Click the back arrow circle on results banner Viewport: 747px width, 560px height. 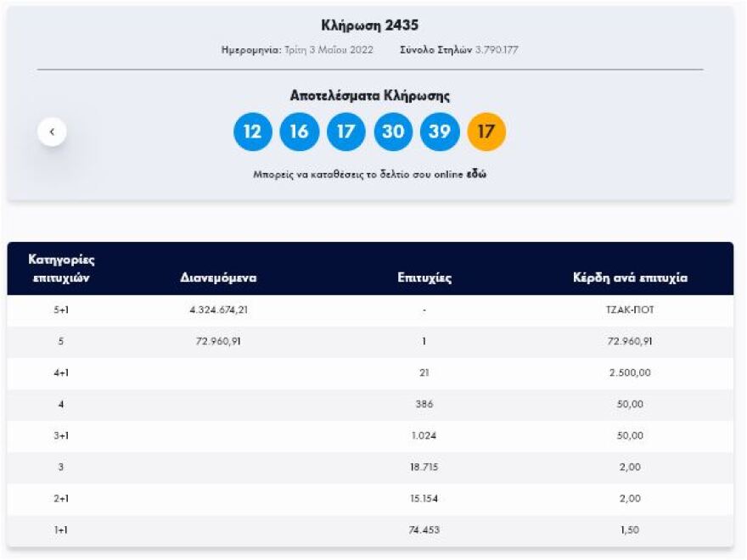click(52, 132)
